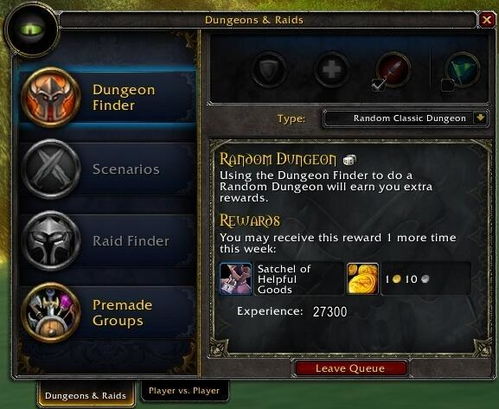Select the Healer role cross icon

332,70
